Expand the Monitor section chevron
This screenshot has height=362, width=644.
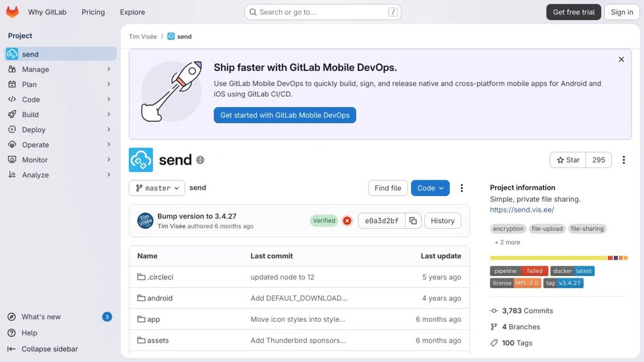(108, 159)
